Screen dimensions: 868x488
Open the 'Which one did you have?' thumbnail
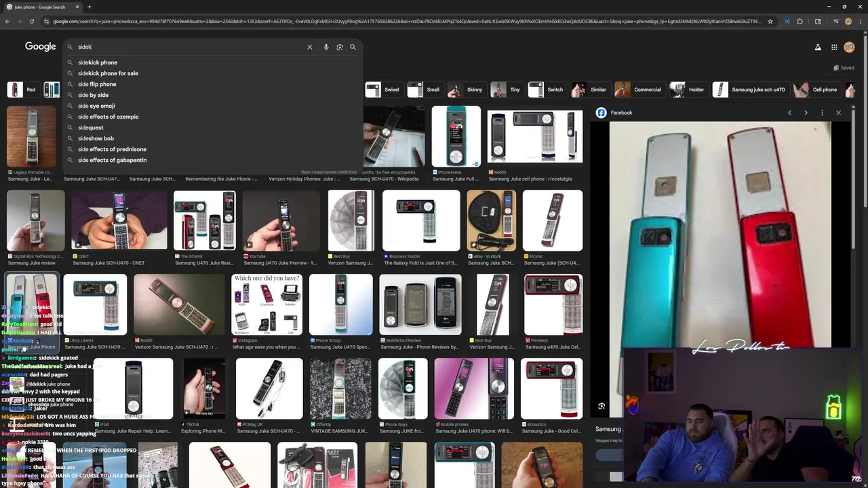click(267, 304)
